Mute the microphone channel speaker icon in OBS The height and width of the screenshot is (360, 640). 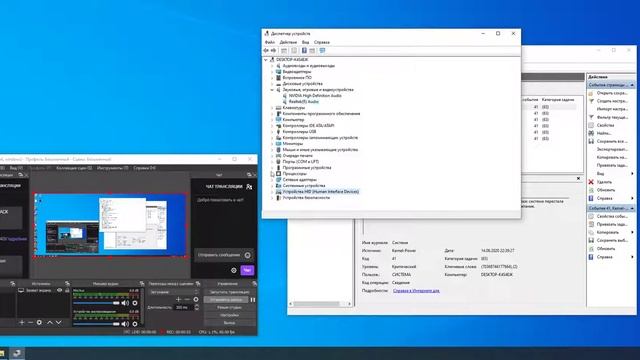point(125,303)
